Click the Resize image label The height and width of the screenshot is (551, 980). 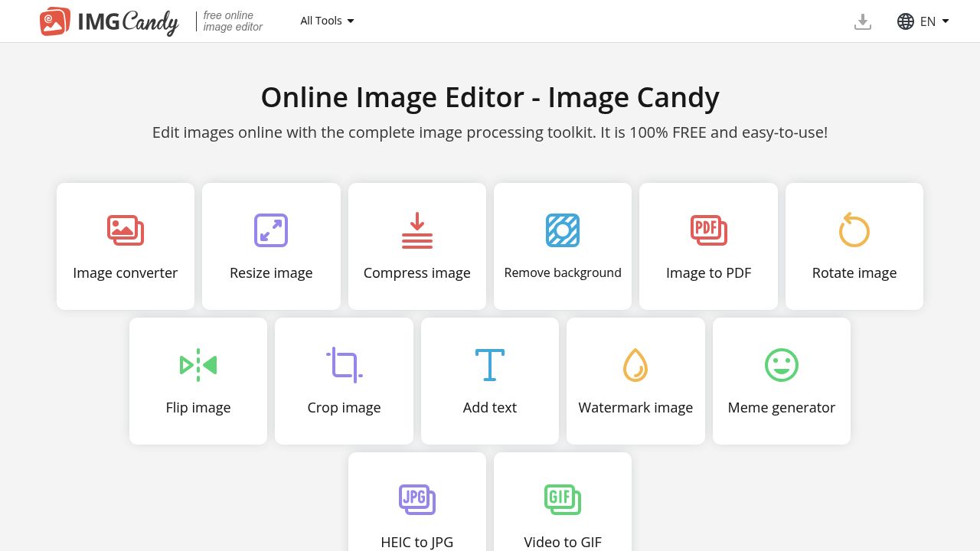(271, 273)
